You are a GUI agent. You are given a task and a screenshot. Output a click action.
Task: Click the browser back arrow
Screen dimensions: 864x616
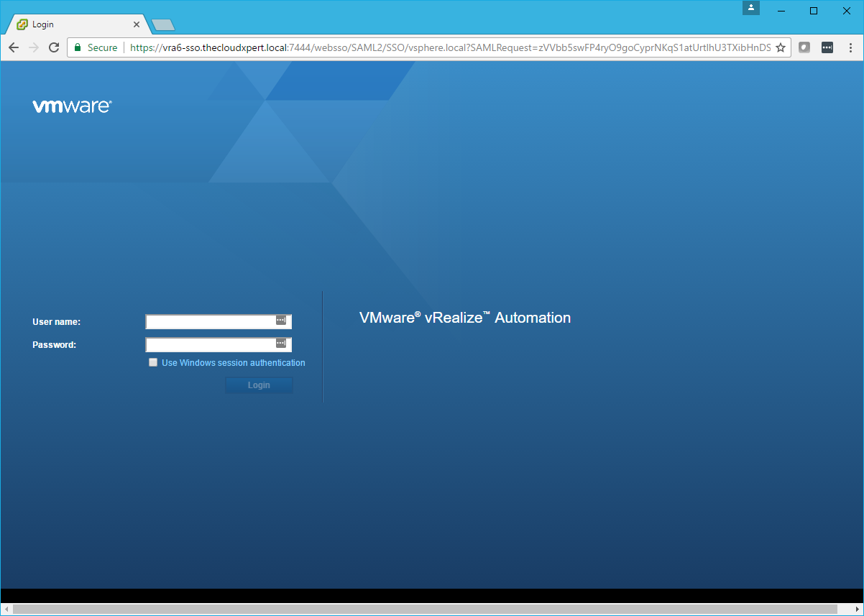point(14,47)
